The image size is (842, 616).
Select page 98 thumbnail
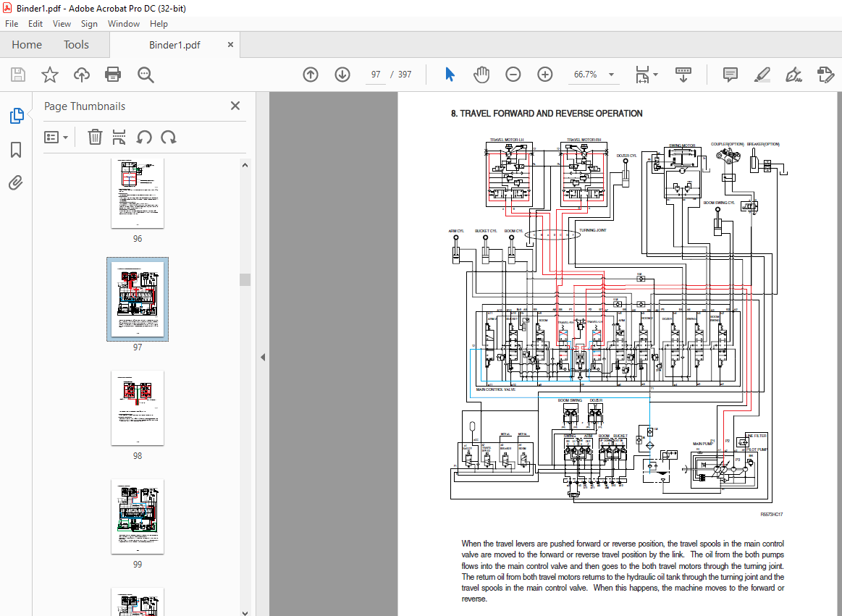(138, 408)
